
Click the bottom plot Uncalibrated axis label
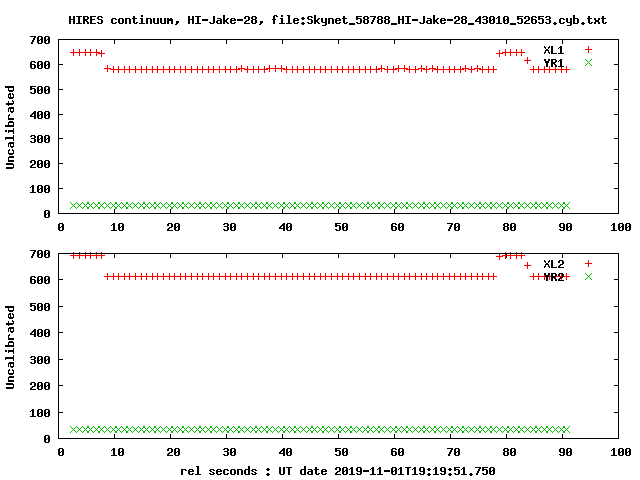pyautogui.click(x=10, y=347)
